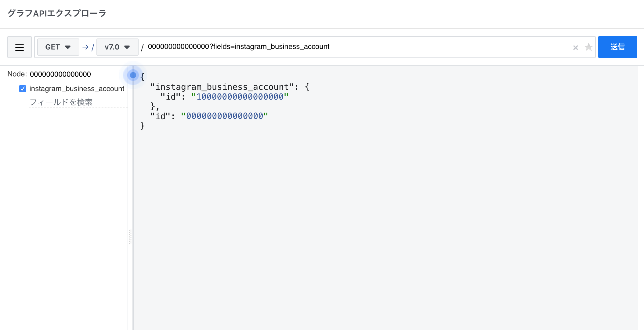
Task: Click the 送信 submit button
Action: (617, 47)
